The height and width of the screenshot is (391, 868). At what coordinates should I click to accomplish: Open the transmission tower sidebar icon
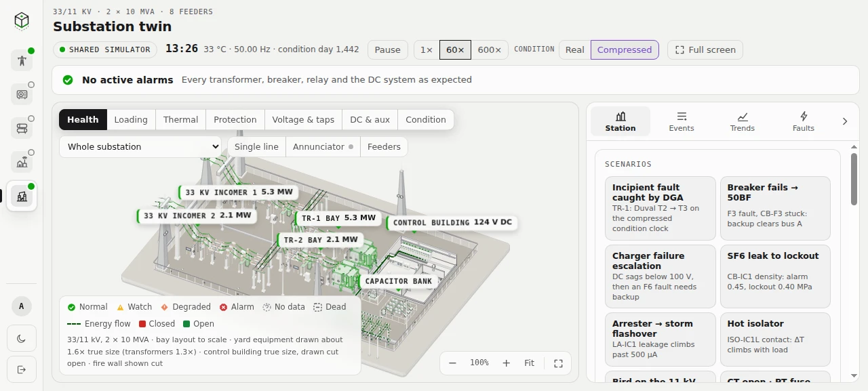tap(22, 60)
